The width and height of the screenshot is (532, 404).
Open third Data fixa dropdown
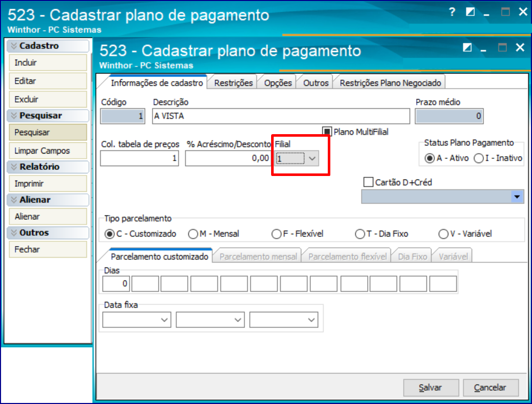point(311,320)
